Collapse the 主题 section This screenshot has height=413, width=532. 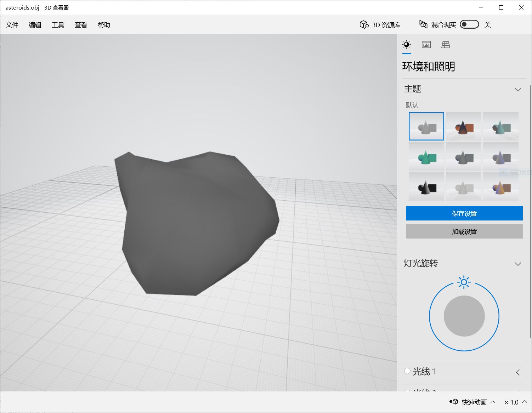(x=518, y=89)
